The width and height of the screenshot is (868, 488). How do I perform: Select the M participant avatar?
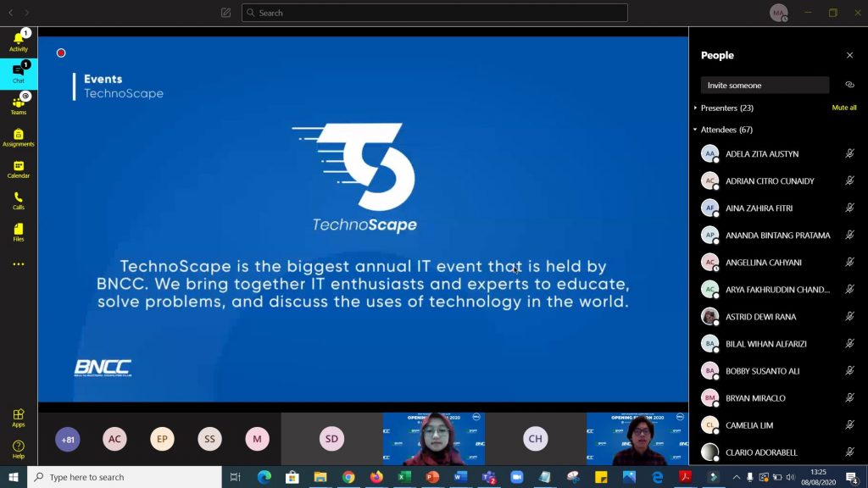point(258,439)
